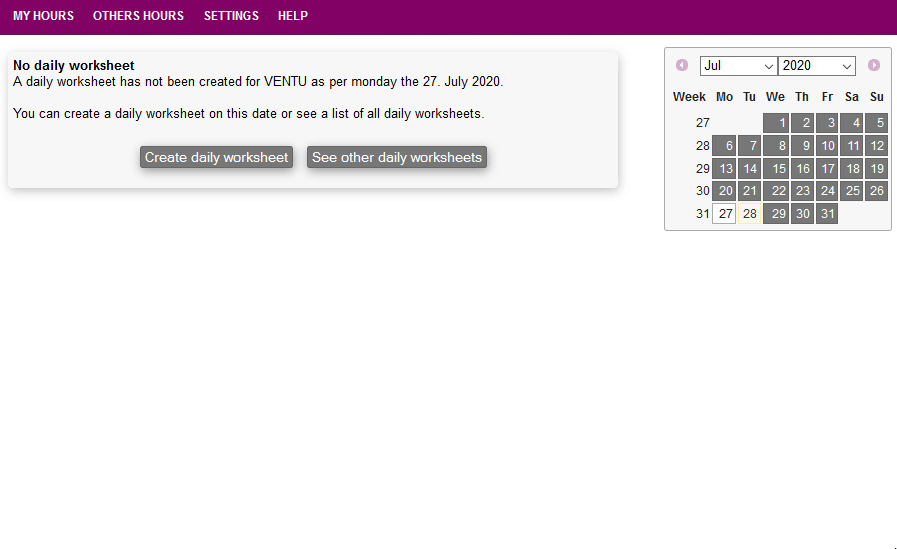Select July 31 calendar day

[x=826, y=214]
